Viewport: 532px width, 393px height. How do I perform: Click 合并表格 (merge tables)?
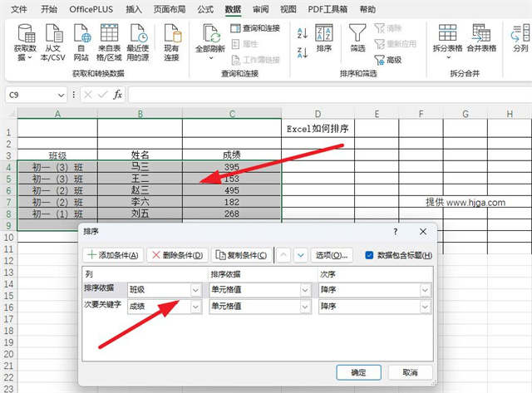click(x=481, y=38)
